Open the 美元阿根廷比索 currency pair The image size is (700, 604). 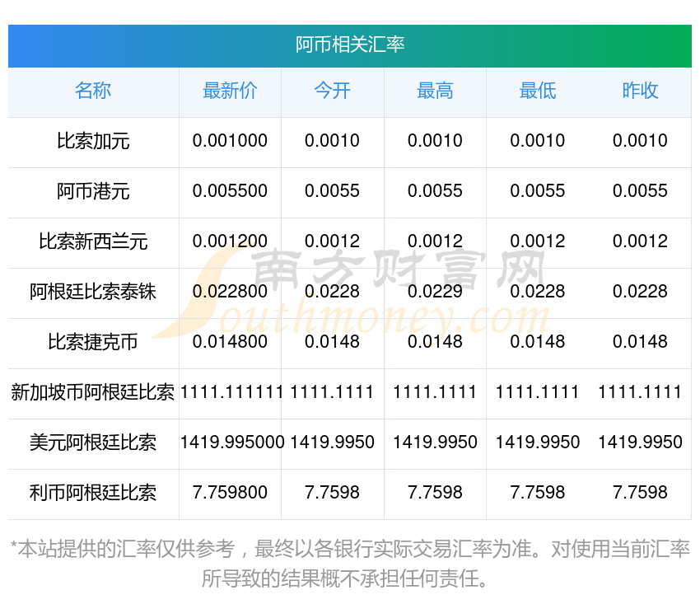tap(93, 442)
